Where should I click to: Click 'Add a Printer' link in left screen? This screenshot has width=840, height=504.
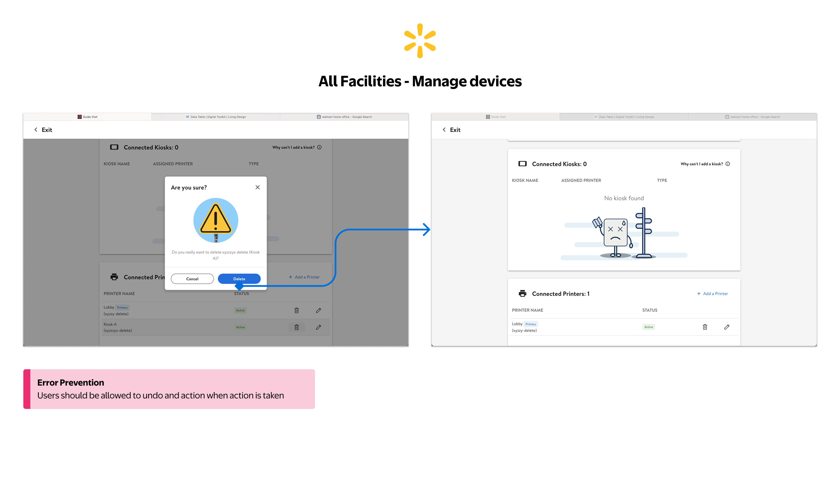[304, 277]
